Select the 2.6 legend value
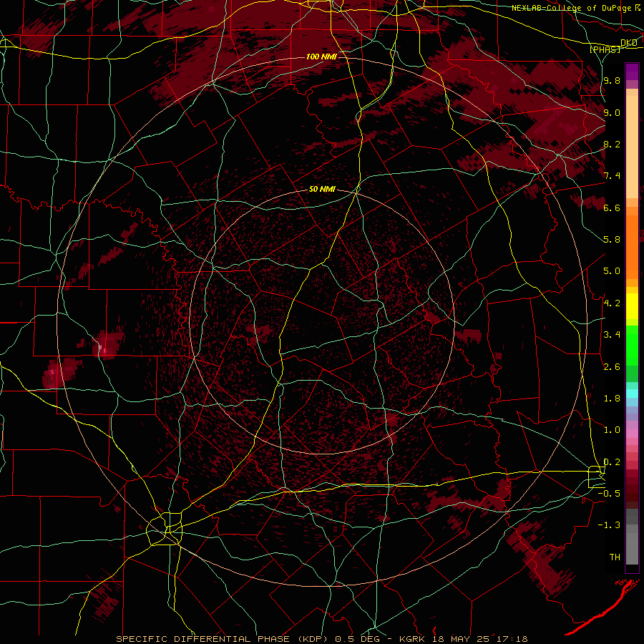Screen dimensions: 644x644 coord(612,367)
